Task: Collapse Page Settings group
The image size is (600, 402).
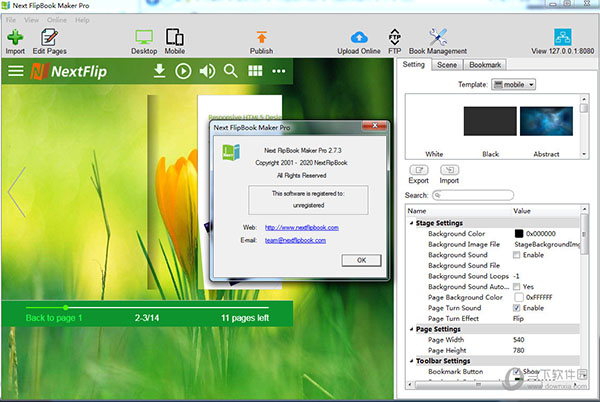Action: (x=412, y=329)
